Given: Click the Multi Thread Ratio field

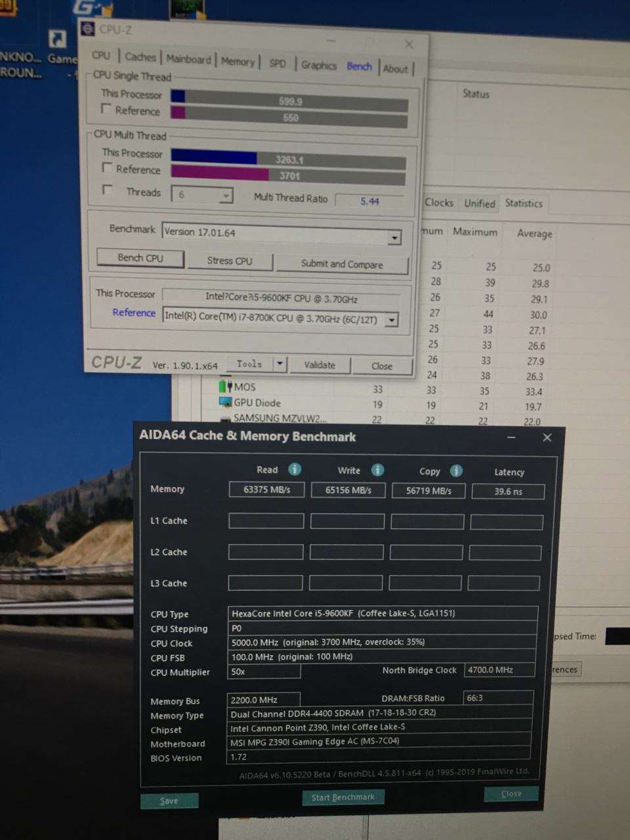Looking at the screenshot, I should [x=369, y=201].
